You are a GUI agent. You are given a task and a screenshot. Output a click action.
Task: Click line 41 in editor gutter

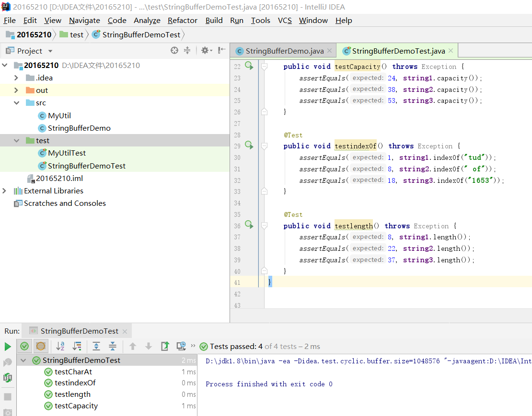point(237,282)
